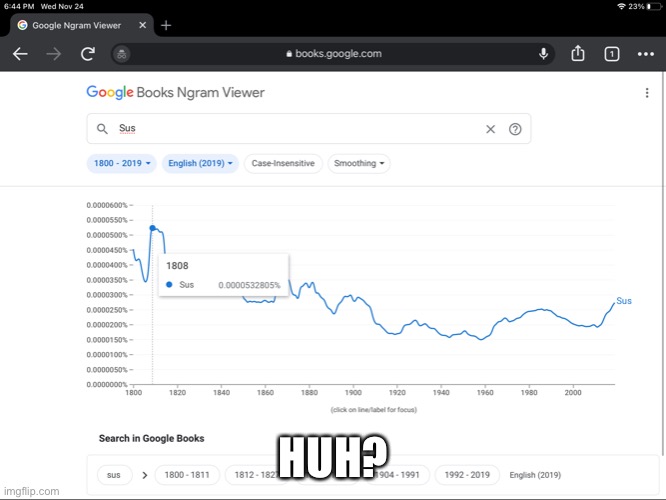Image resolution: width=666 pixels, height=500 pixels.
Task: Click the battery indicator in status bar
Action: pos(654,6)
